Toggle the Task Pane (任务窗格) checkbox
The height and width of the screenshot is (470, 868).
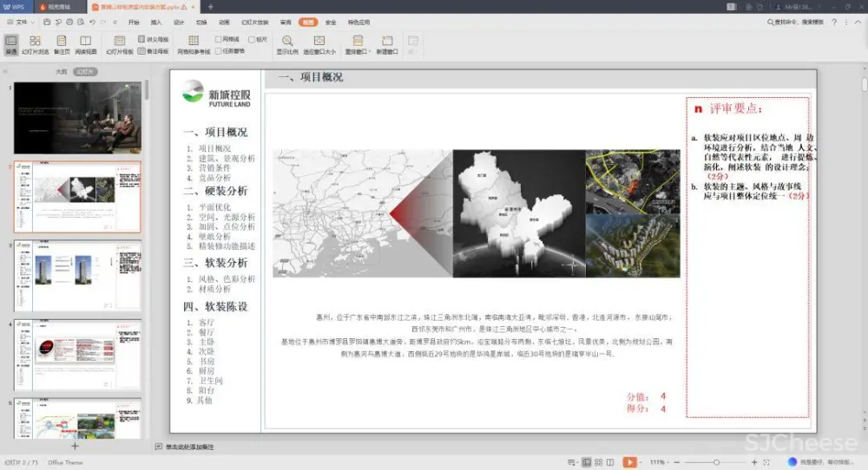tap(219, 51)
